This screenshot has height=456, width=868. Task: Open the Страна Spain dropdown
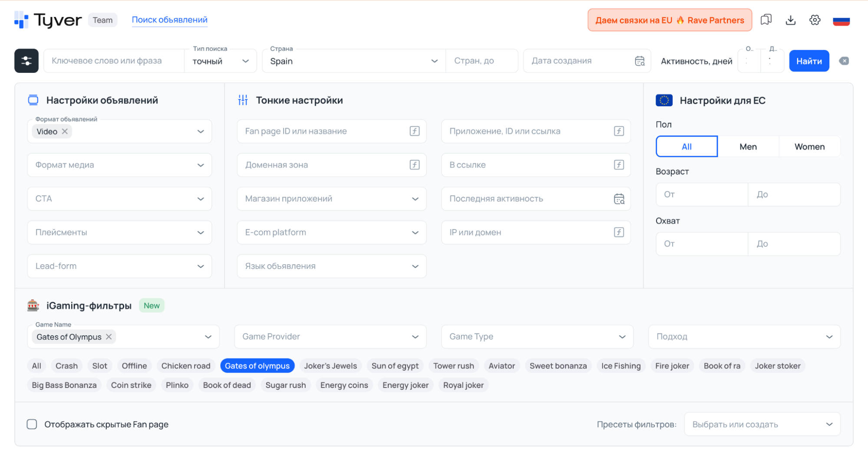(x=354, y=61)
